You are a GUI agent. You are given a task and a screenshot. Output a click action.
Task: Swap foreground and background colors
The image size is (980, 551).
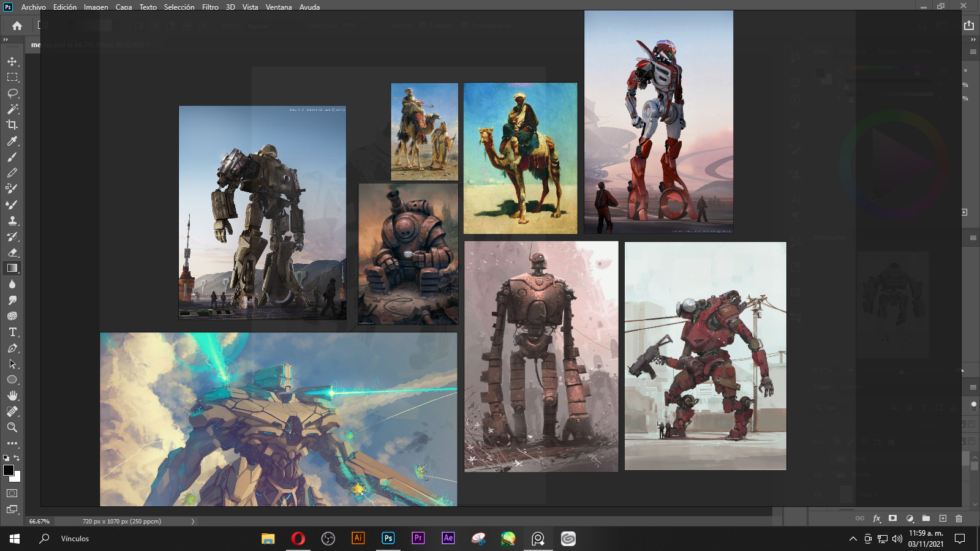pyautogui.click(x=17, y=458)
